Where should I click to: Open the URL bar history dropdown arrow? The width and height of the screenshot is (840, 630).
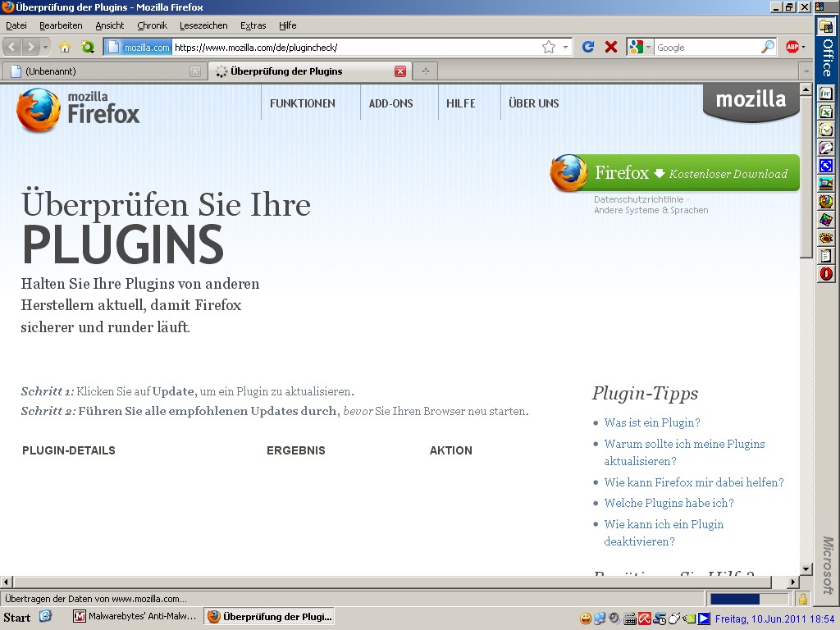point(565,47)
